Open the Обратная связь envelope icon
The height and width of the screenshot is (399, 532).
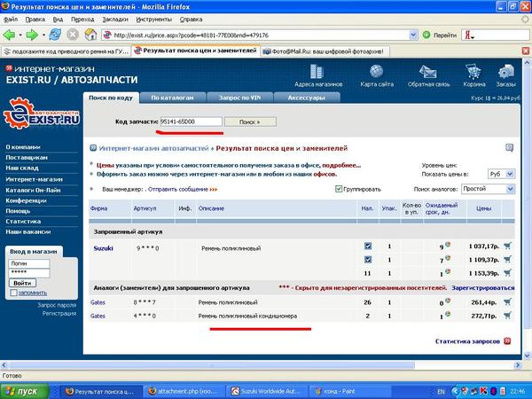coord(428,72)
